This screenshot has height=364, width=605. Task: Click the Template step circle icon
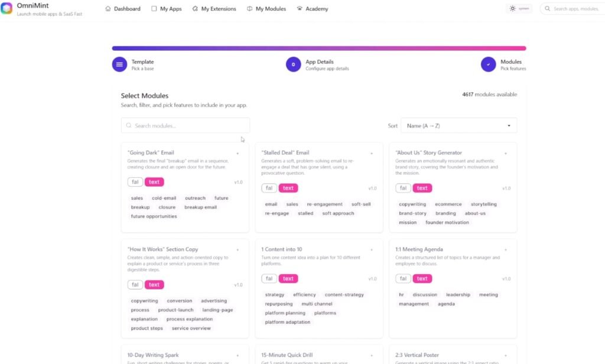(x=118, y=64)
